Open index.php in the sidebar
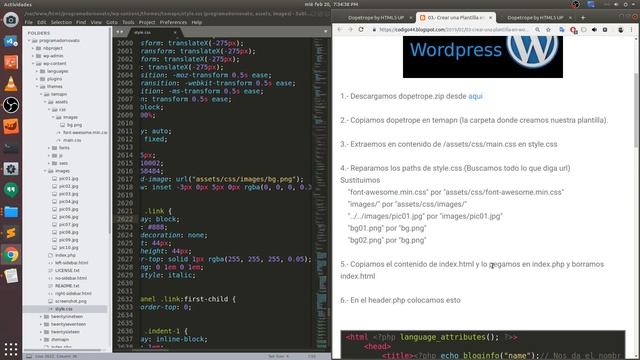 click(x=65, y=256)
